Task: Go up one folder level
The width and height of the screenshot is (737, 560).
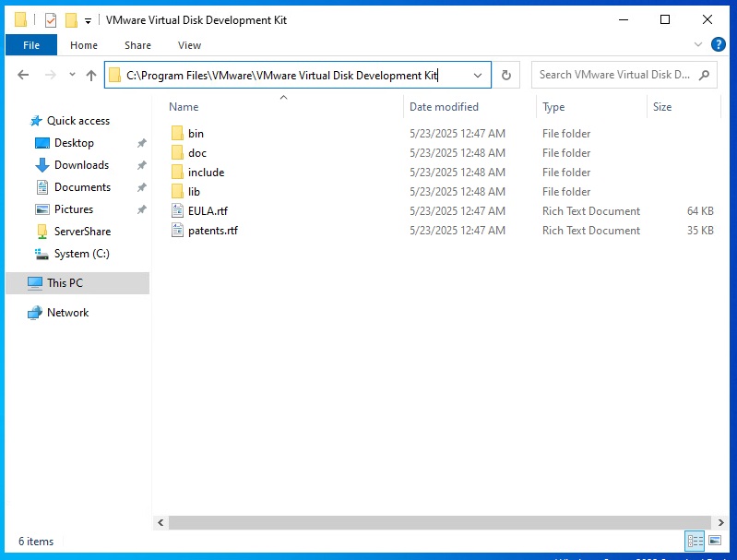Action: click(x=91, y=75)
